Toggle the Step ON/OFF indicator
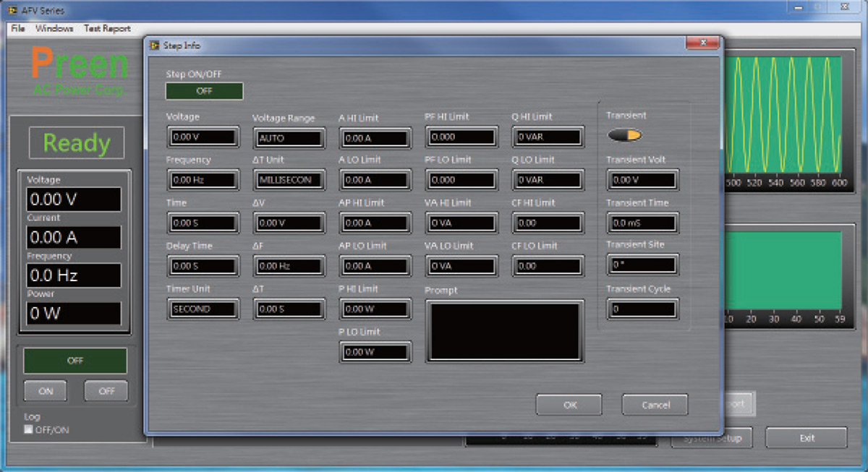Image resolution: width=868 pixels, height=472 pixels. tap(204, 92)
